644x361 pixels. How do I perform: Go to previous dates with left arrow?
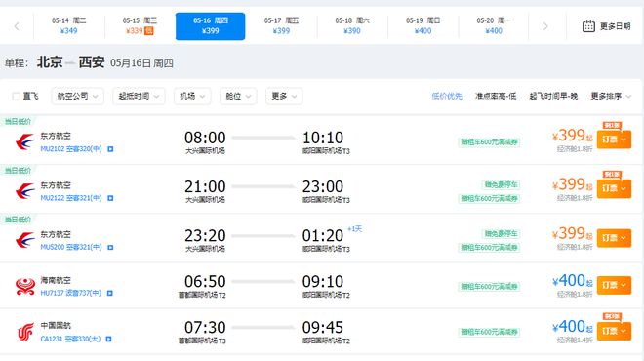[17, 26]
